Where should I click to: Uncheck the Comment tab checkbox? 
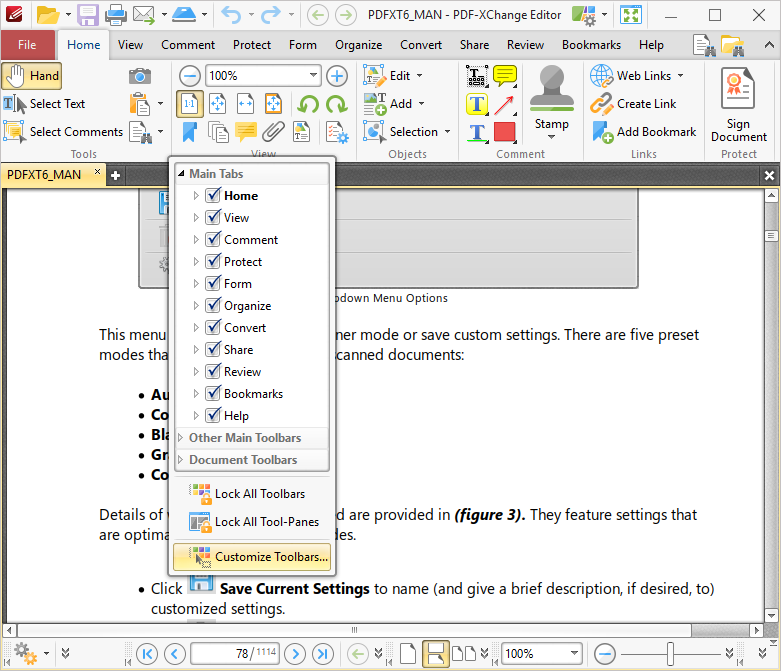pyautogui.click(x=213, y=240)
